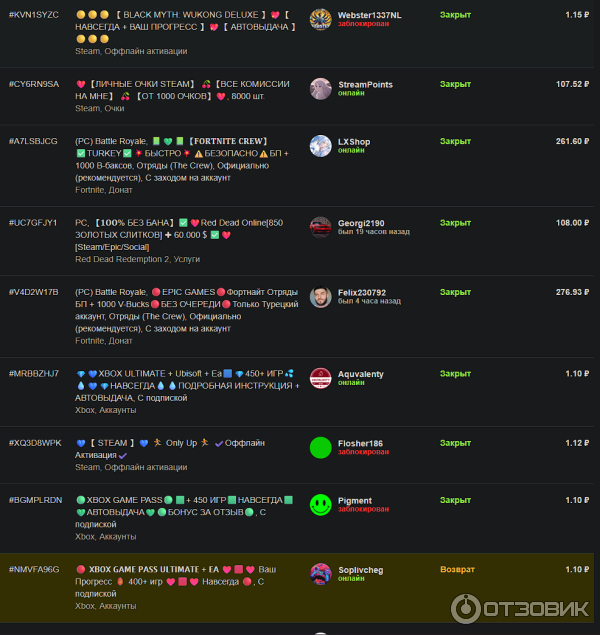Open Georgi2190 red car avatar
Screen dimensions: 600x635
pos(320,227)
